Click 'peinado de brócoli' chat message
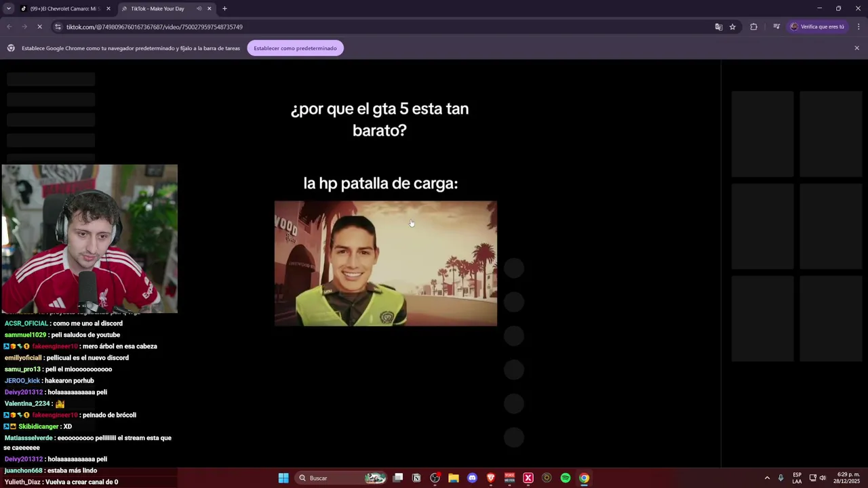The width and height of the screenshot is (868, 488). pos(109,415)
